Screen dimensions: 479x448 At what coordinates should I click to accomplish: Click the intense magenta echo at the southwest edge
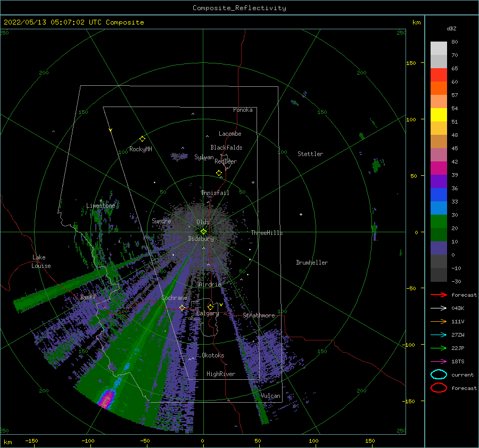pos(106,399)
